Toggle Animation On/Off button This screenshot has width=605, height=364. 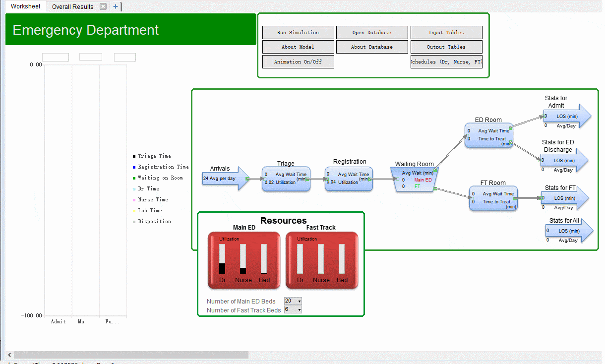click(x=298, y=62)
